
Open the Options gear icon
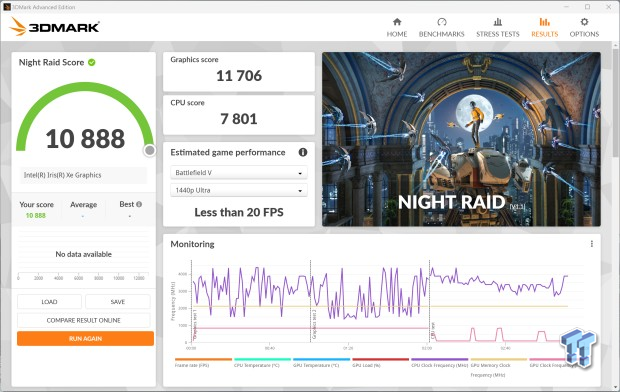pyautogui.click(x=584, y=22)
